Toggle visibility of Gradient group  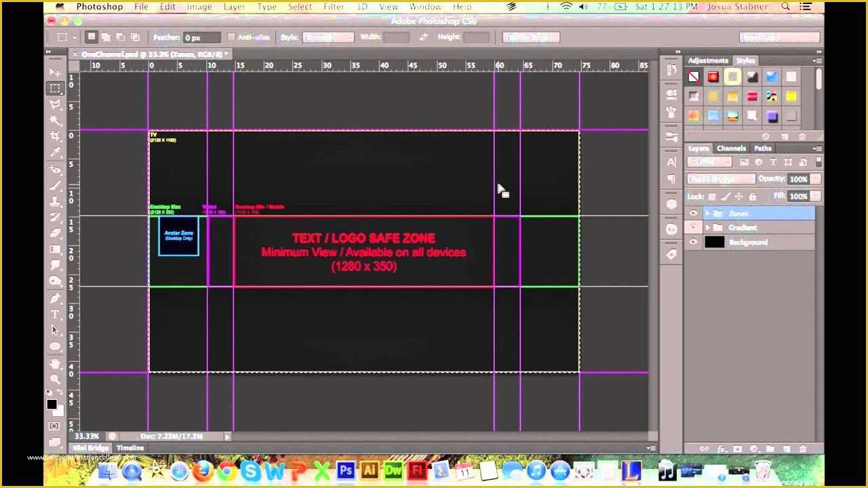(x=693, y=228)
